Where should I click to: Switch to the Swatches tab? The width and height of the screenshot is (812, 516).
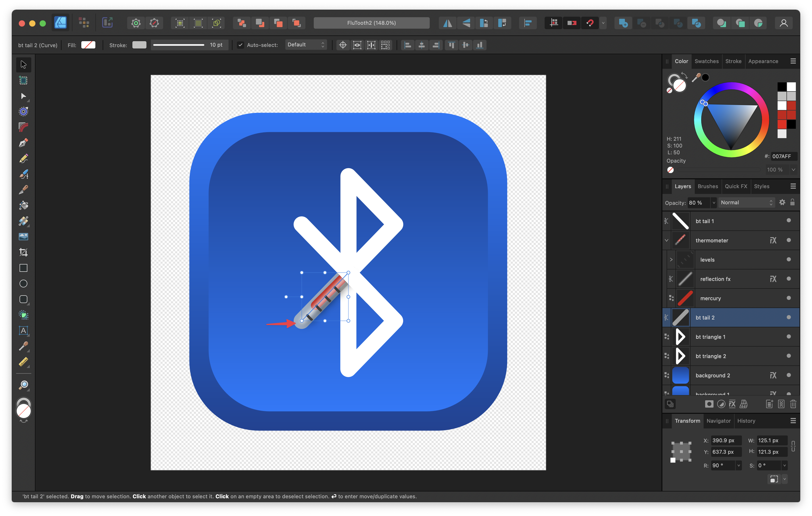click(x=706, y=62)
